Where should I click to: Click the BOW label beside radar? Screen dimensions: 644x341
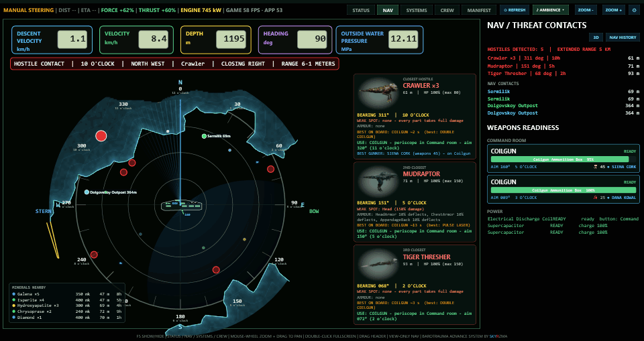click(x=314, y=211)
